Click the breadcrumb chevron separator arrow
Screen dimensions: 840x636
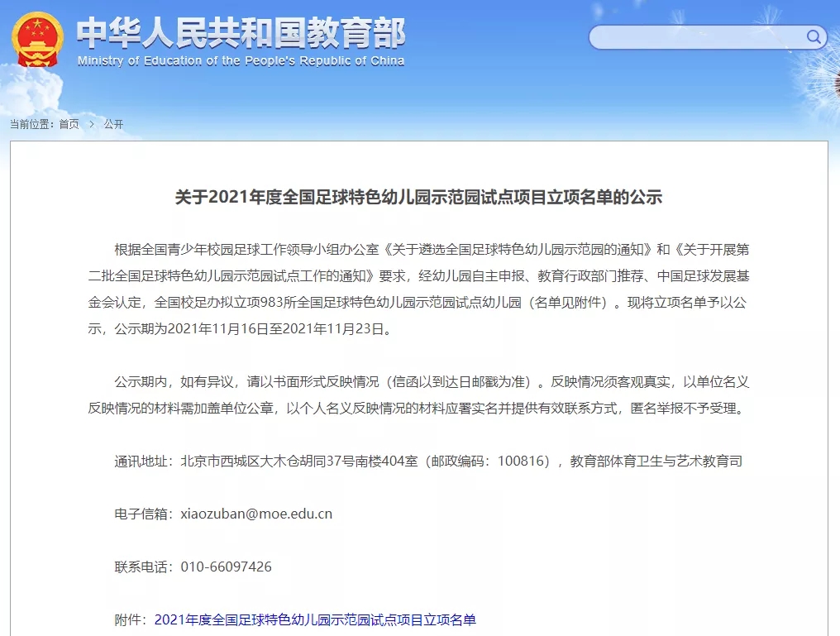[91, 124]
